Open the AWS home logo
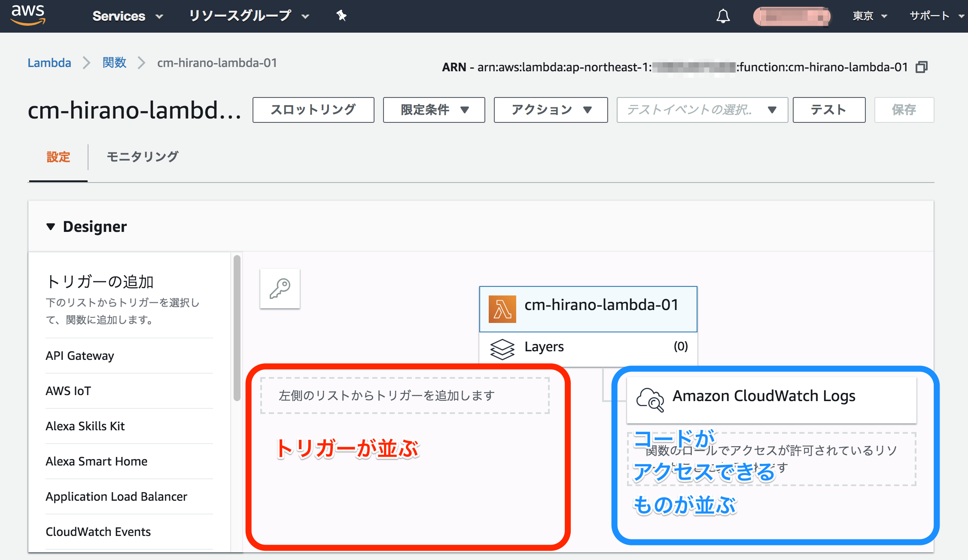 (28, 15)
